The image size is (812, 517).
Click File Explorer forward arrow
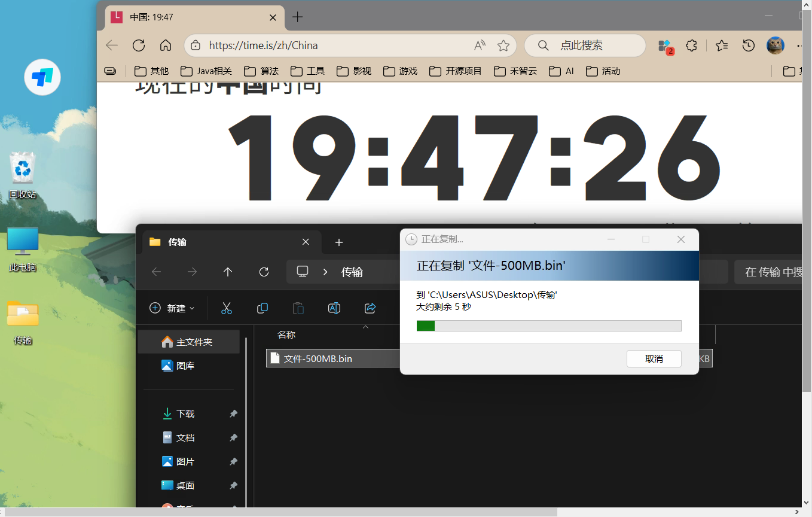(192, 272)
